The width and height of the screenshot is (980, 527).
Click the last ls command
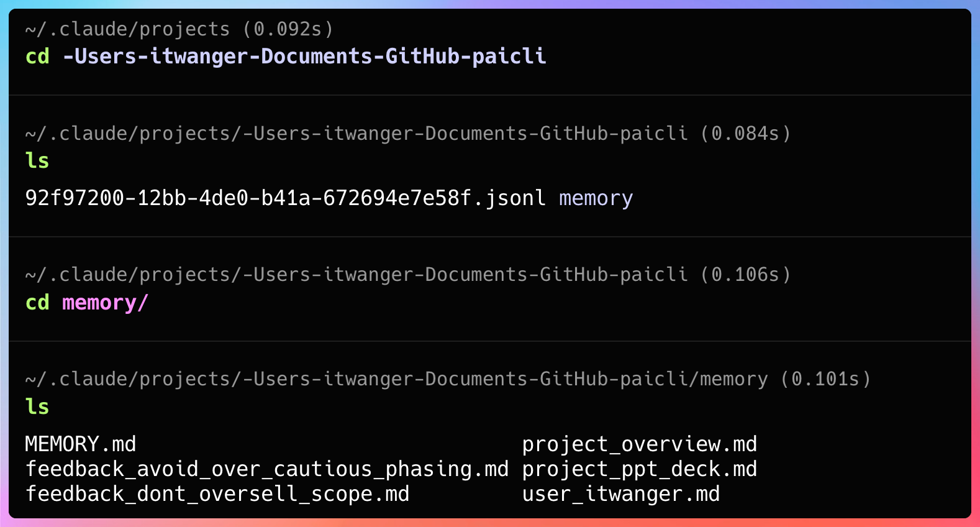[37, 406]
